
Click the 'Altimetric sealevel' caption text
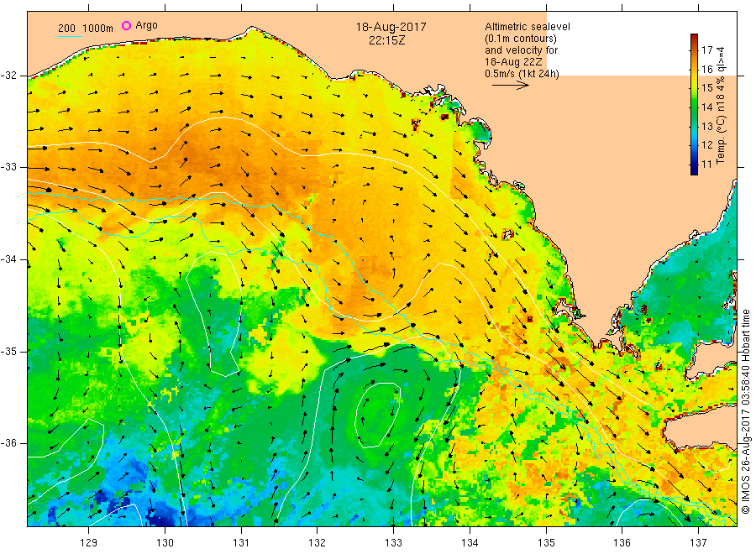pos(528,27)
